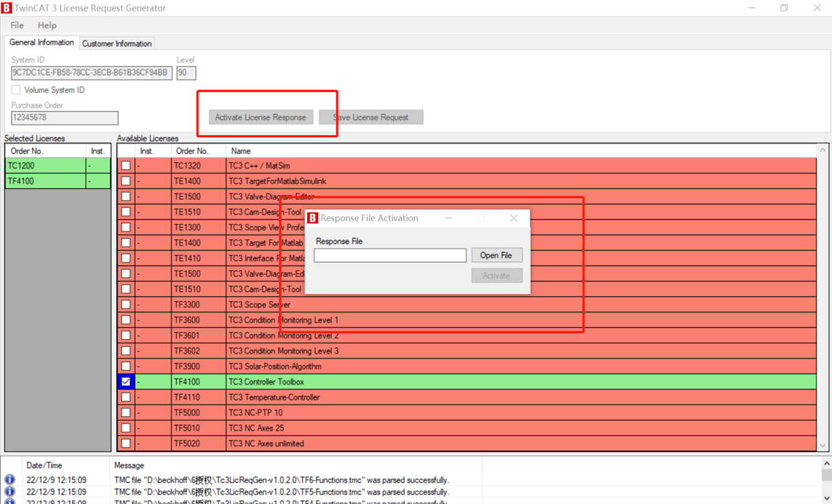Click Open File in the activation dialog
Viewport: 832px width, 504px height.
click(x=496, y=255)
